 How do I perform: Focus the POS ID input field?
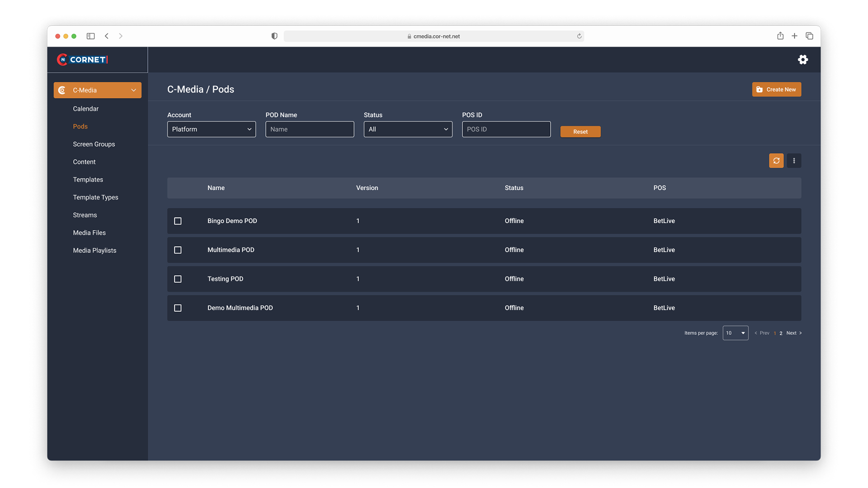pyautogui.click(x=506, y=129)
